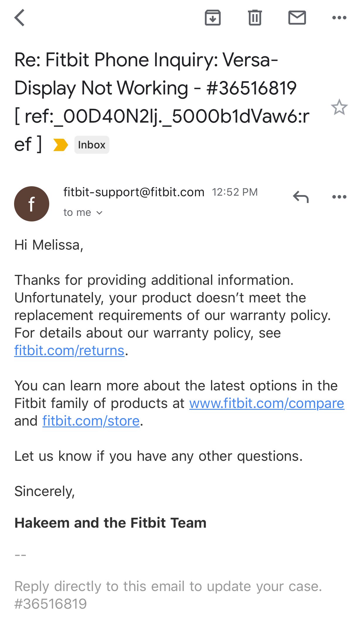Open top toolbar more options menu
The height and width of the screenshot is (623, 364).
click(339, 18)
